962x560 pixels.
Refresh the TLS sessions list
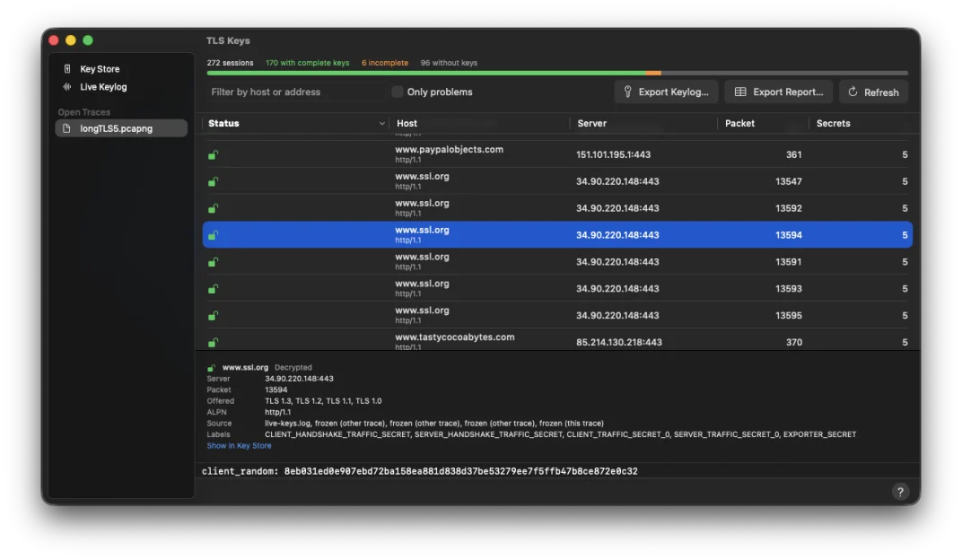[x=874, y=92]
